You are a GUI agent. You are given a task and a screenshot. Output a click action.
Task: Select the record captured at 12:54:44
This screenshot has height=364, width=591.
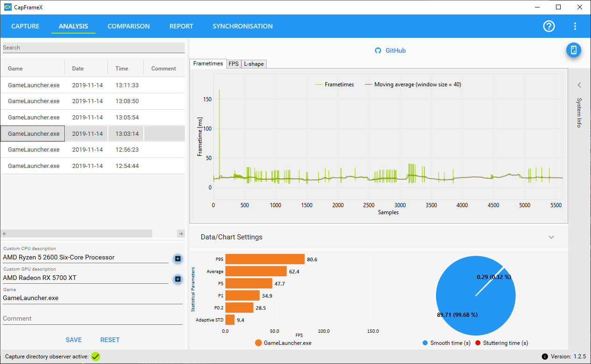(92, 166)
